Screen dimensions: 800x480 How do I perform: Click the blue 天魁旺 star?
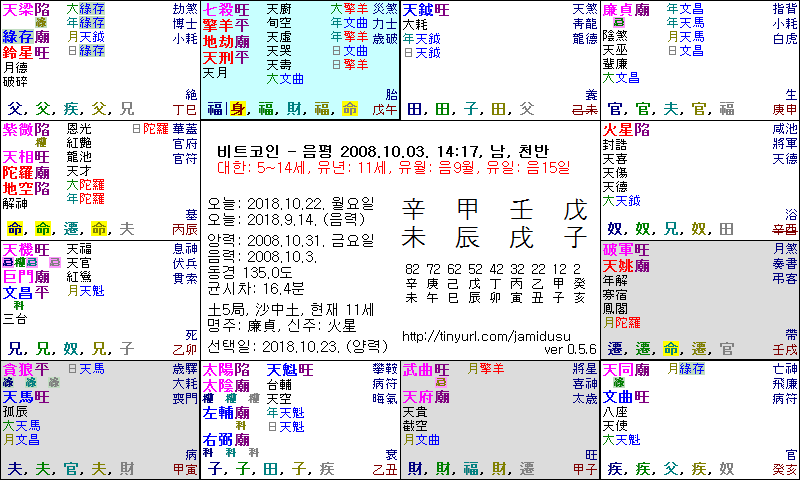tap(290, 370)
